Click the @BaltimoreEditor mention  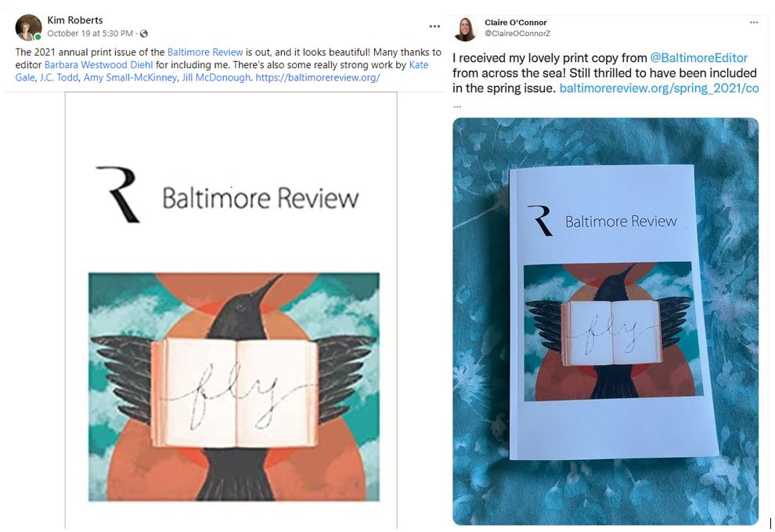(699, 59)
